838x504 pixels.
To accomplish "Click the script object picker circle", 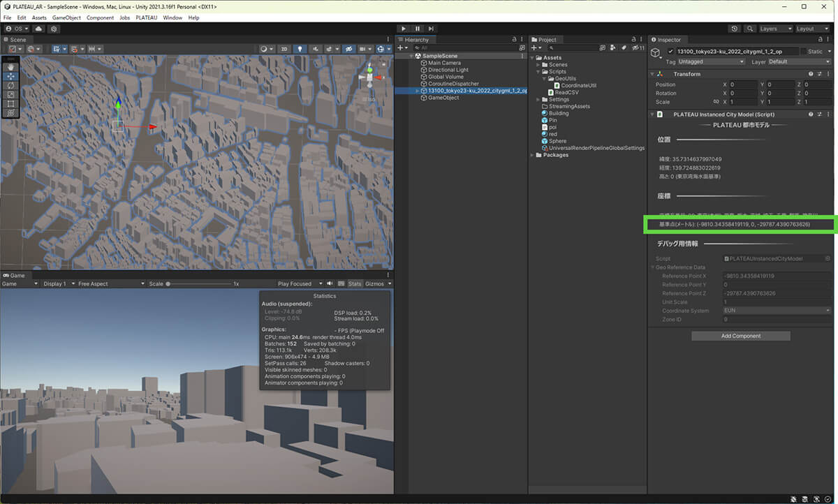I will [828, 258].
